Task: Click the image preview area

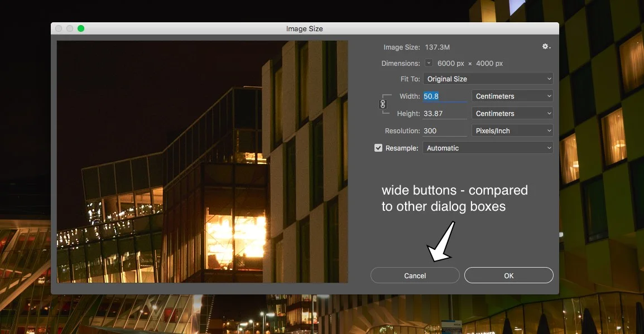Action: 203,161
